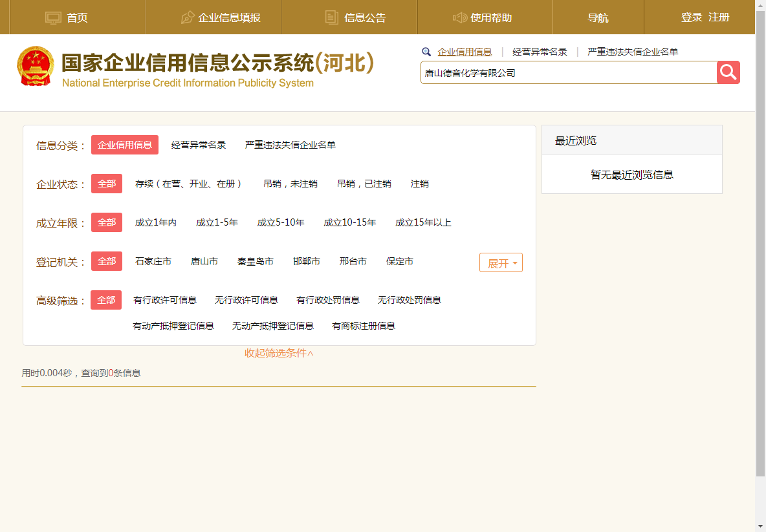Select 存续 enterprise status filter
766x532 pixels.
click(188, 184)
